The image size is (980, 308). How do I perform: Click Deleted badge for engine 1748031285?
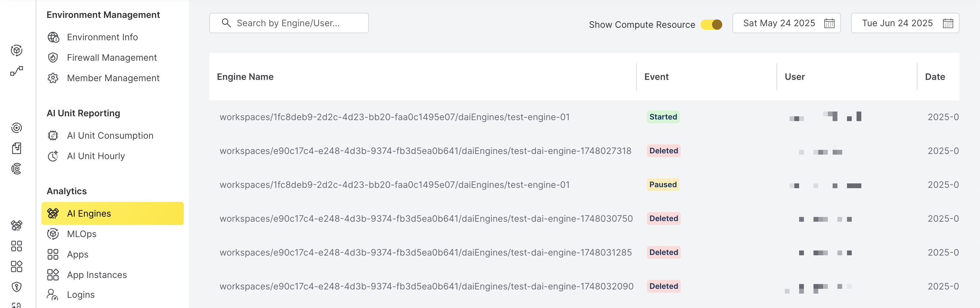click(x=664, y=252)
